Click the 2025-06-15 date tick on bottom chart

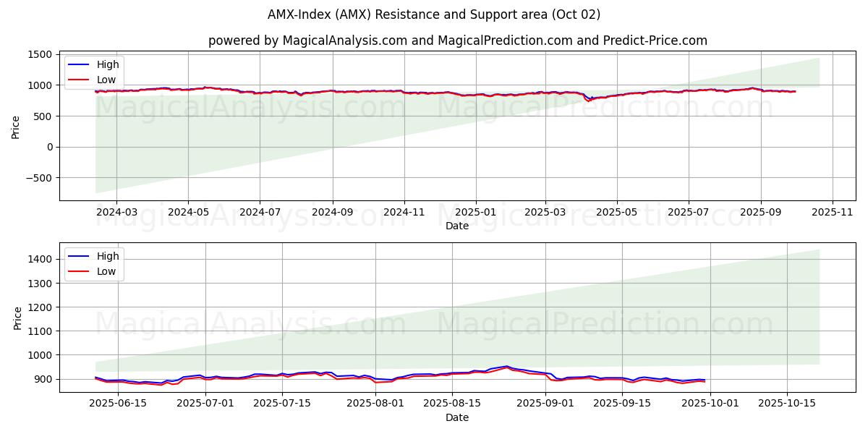(116, 404)
